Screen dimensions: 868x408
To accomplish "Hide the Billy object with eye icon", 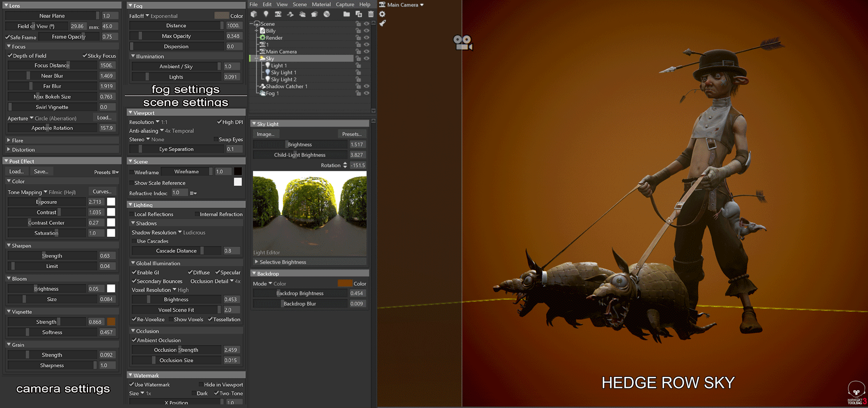I will pos(366,31).
